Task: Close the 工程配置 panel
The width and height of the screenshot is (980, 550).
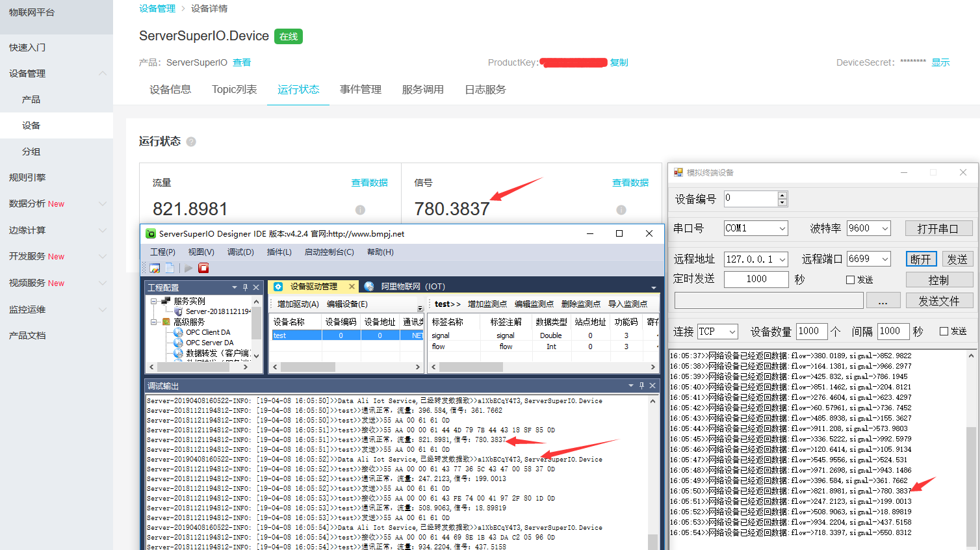Action: click(x=256, y=287)
